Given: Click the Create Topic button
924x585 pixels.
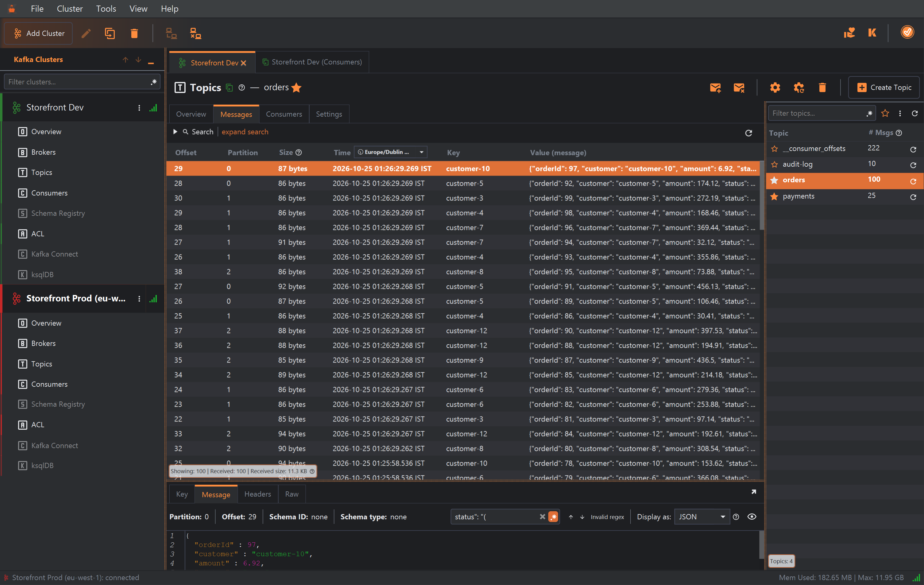Looking at the screenshot, I should tap(884, 87).
